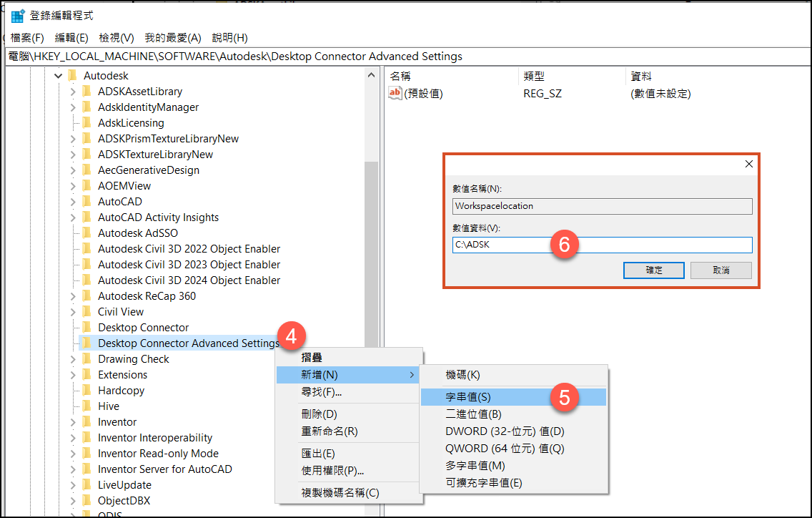Select Autodesk Civil 3D 2024 Object Enabler key
The image size is (812, 518).
coord(189,280)
